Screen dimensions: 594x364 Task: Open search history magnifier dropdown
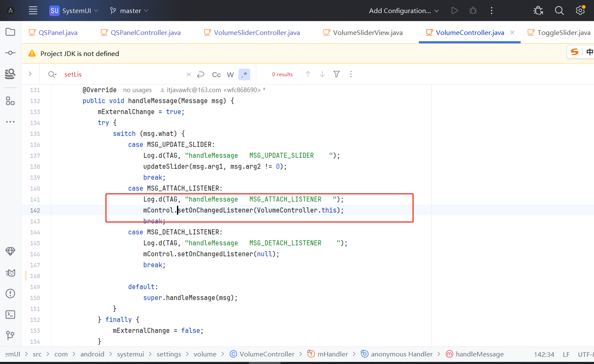pyautogui.click(x=52, y=74)
